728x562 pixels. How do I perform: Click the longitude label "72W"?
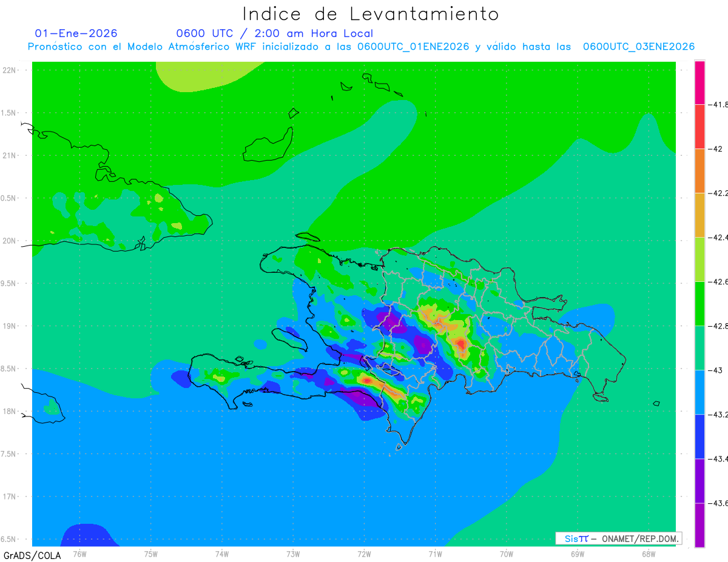click(364, 554)
